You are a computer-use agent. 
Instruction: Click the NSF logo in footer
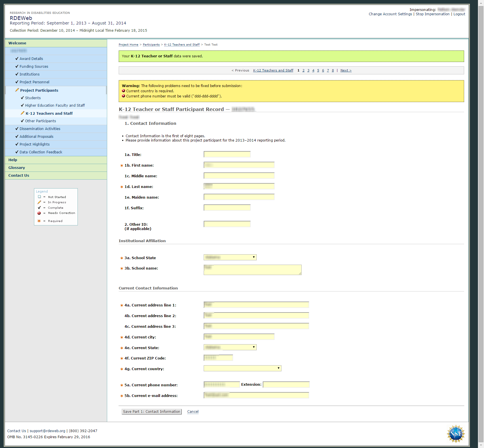coord(455,433)
